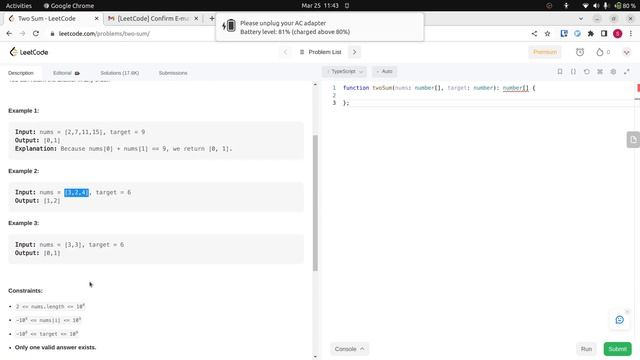Open the timer alarm clock icon
Viewport: 640px width, 360px height.
click(580, 52)
